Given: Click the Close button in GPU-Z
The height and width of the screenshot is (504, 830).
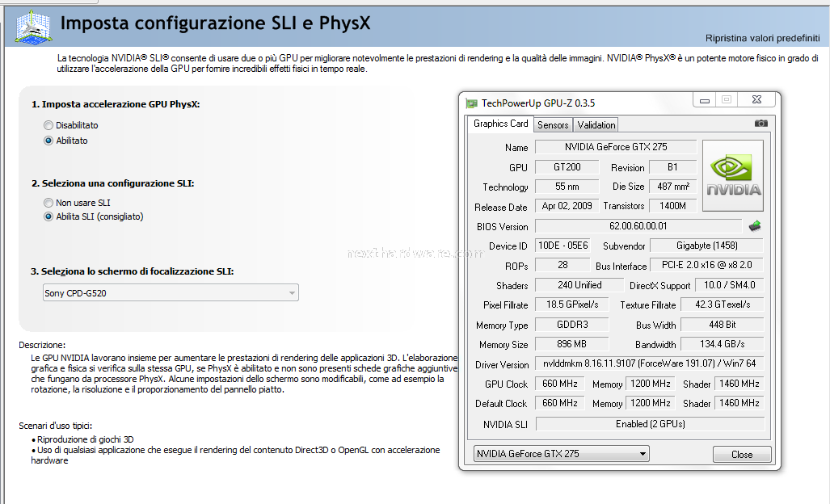Looking at the screenshot, I should pos(742,454).
